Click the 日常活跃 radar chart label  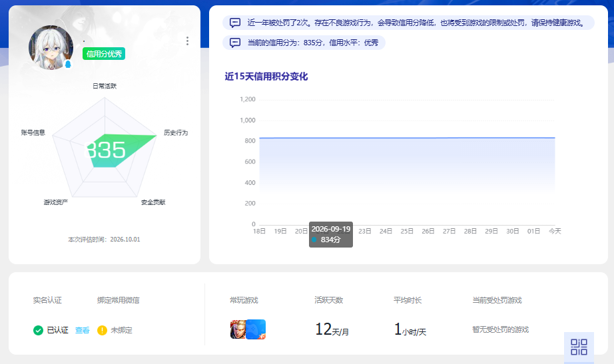(105, 86)
